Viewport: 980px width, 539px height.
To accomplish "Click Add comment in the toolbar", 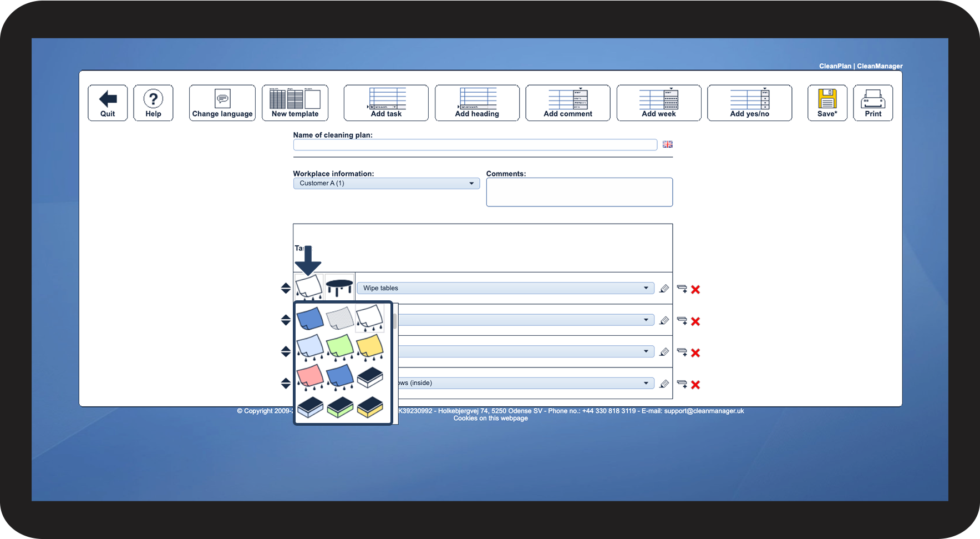I will [568, 103].
